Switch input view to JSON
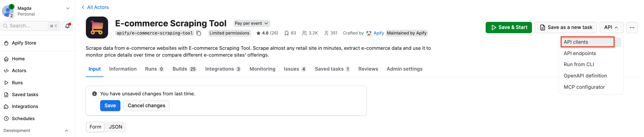644x137 pixels. pos(116,127)
